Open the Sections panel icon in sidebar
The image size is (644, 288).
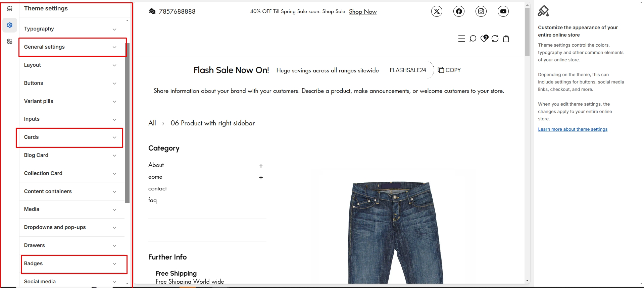pyautogui.click(x=10, y=9)
